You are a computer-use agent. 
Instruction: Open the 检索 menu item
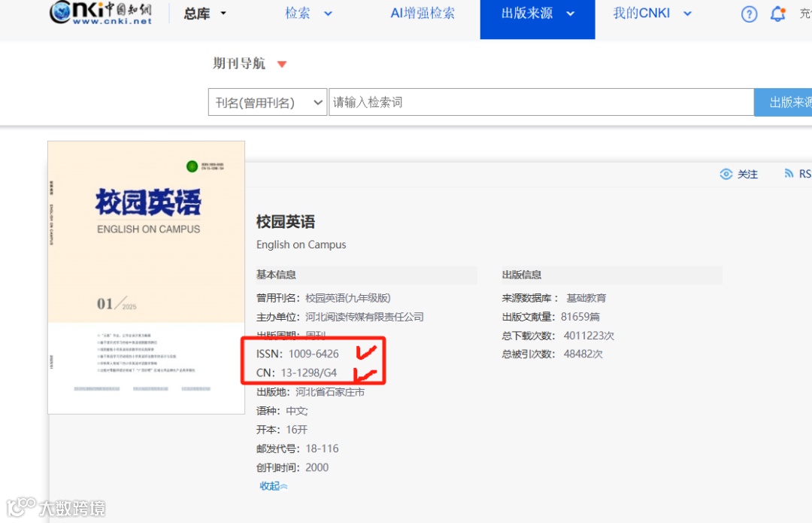pyautogui.click(x=297, y=14)
